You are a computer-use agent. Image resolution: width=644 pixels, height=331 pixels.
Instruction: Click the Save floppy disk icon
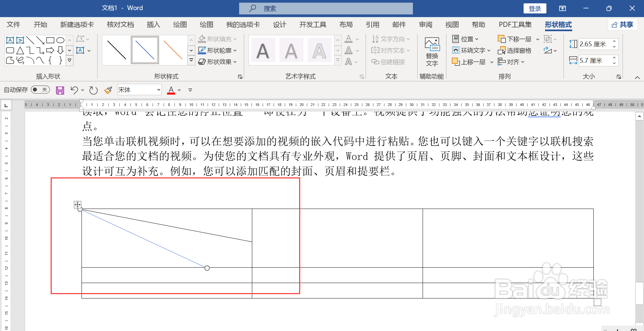coord(60,90)
